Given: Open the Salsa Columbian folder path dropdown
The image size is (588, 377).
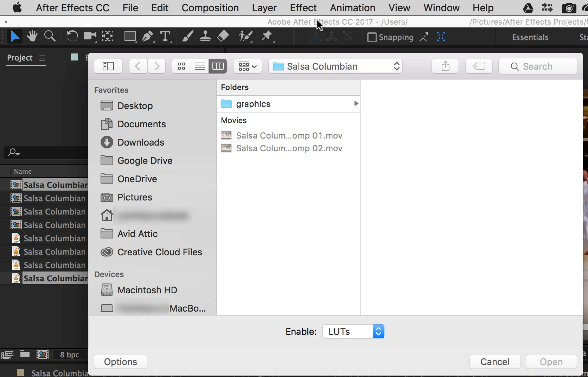Looking at the screenshot, I should [x=335, y=66].
